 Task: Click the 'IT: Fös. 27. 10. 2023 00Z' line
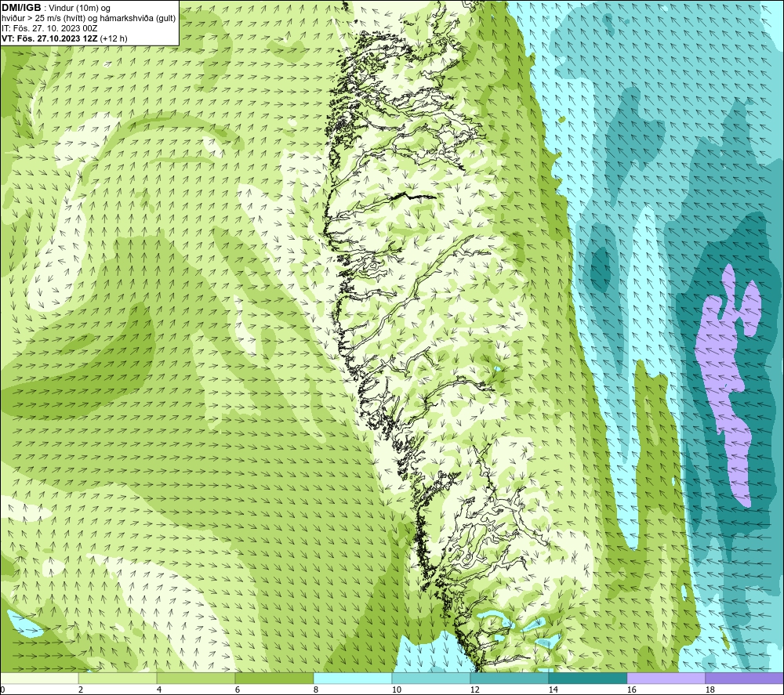pyautogui.click(x=49, y=28)
